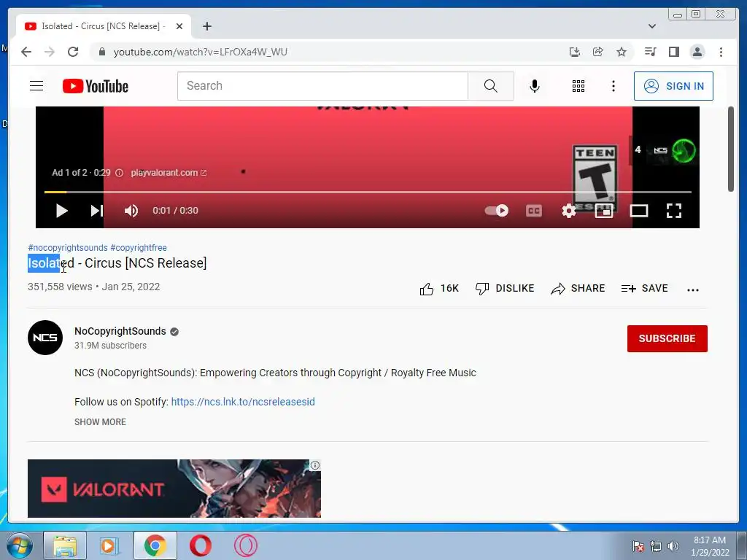Click the red SUBSCRIBE button
The image size is (747, 560).
point(667,338)
